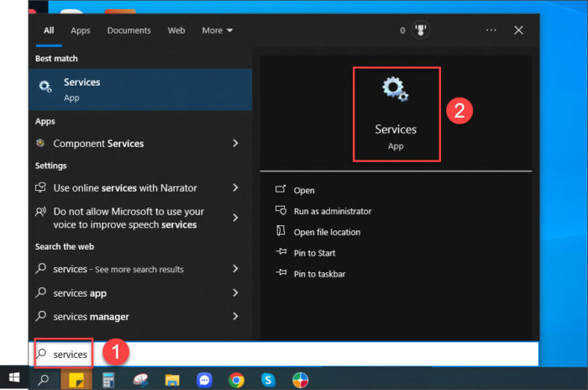The width and height of the screenshot is (588, 390).
Task: Click the search box containing 'services'
Action: click(x=284, y=354)
